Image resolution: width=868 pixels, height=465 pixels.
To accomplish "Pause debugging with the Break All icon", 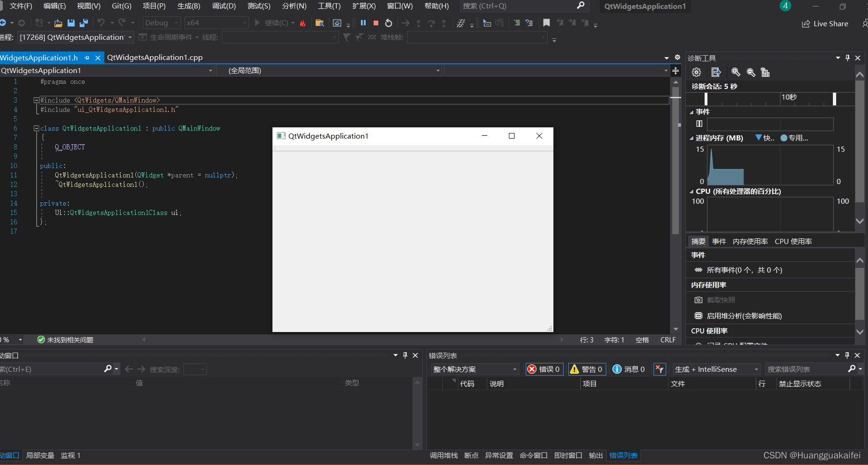I will point(364,22).
